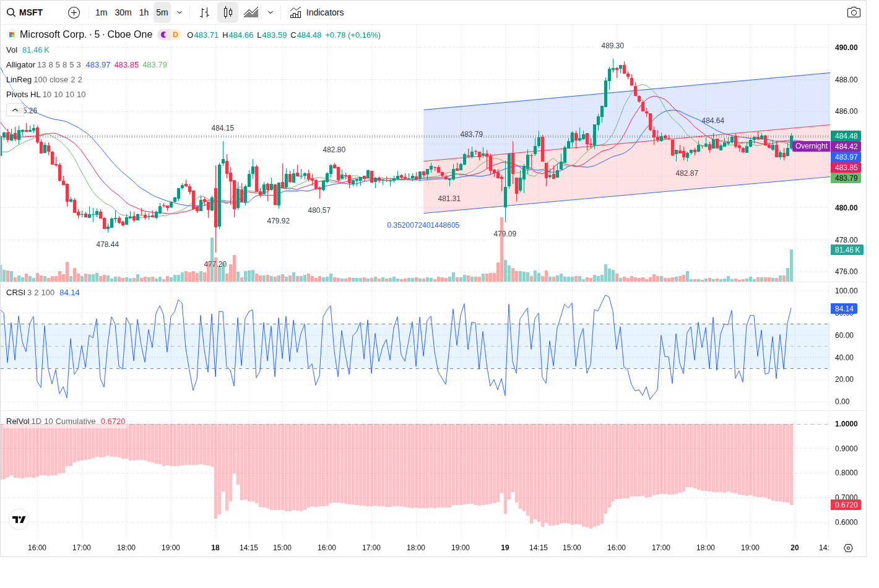Select the Alligator indicator legend
Image resolution: width=879 pixels, height=588 pixels.
(x=20, y=65)
